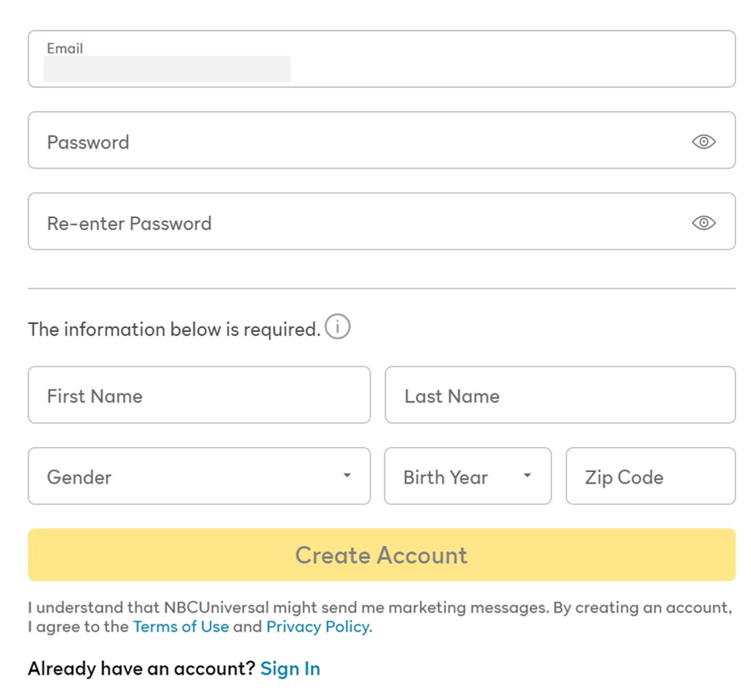Open the Privacy Policy link
The image size is (751, 700).
pos(317,627)
